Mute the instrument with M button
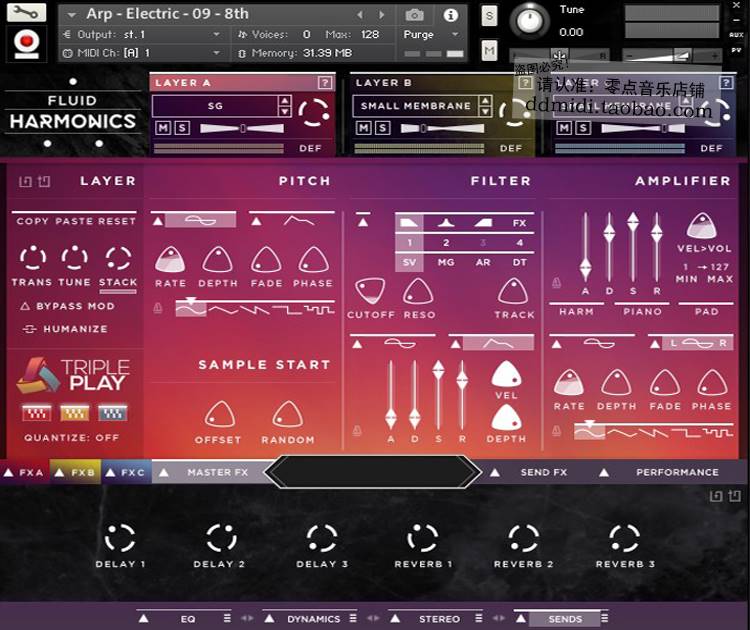Screen dimensions: 750x630 point(489,50)
